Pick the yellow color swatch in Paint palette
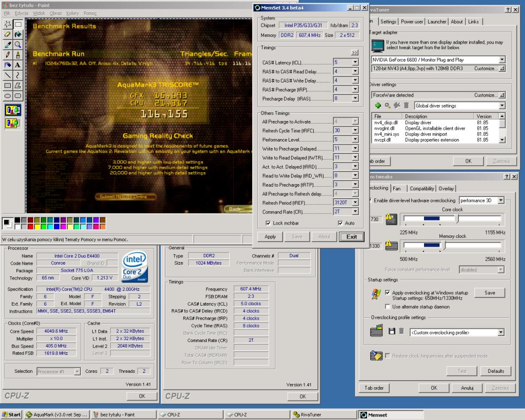Screen dimensions: 525x420 pyautogui.click(x=37, y=227)
